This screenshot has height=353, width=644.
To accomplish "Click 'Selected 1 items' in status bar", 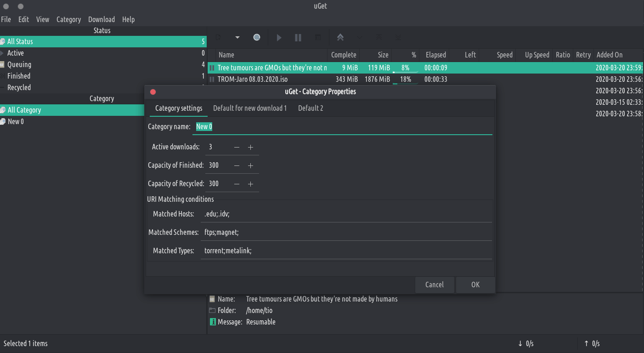I will click(26, 343).
